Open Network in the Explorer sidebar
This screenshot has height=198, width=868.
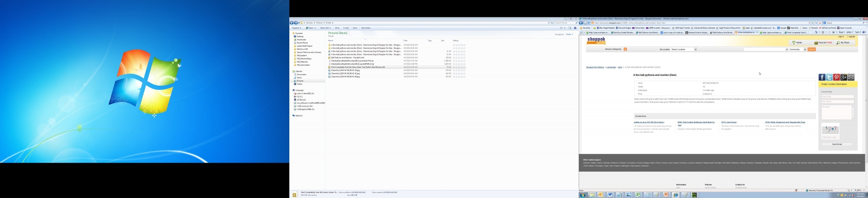tap(297, 116)
